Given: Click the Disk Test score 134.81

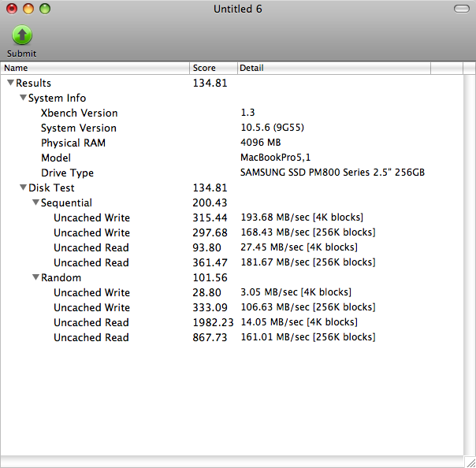Looking at the screenshot, I should pyautogui.click(x=210, y=188).
